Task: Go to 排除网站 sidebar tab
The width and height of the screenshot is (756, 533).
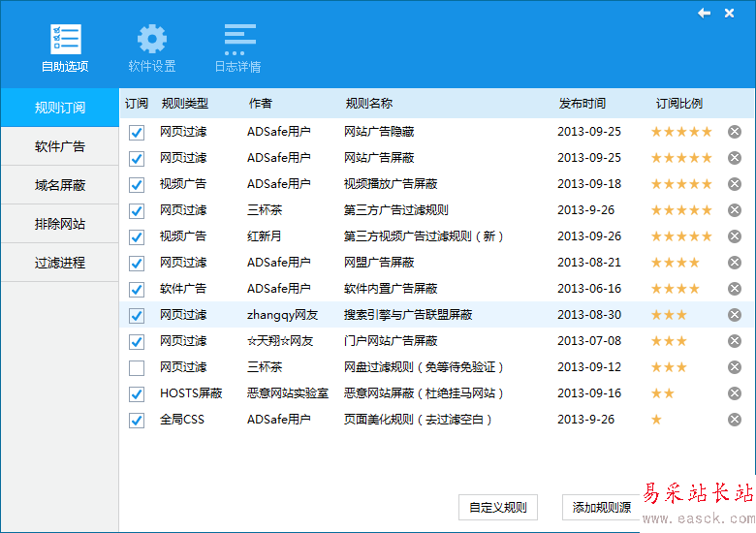Action: tap(60, 224)
